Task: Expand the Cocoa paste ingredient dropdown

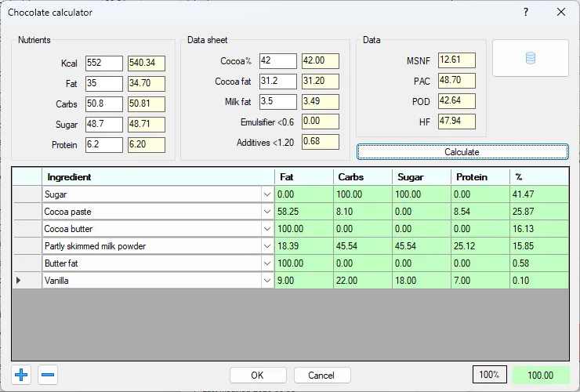Action: click(x=267, y=212)
